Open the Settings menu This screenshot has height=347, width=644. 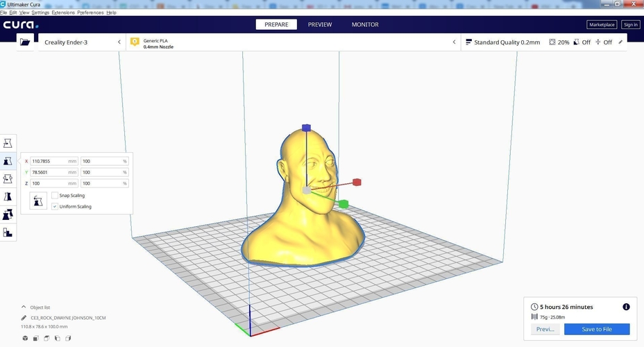point(40,12)
